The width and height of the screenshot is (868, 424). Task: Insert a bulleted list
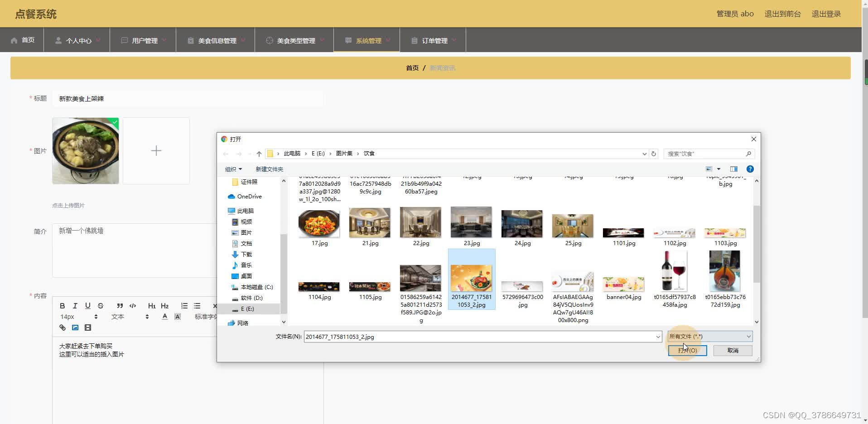[x=197, y=306]
